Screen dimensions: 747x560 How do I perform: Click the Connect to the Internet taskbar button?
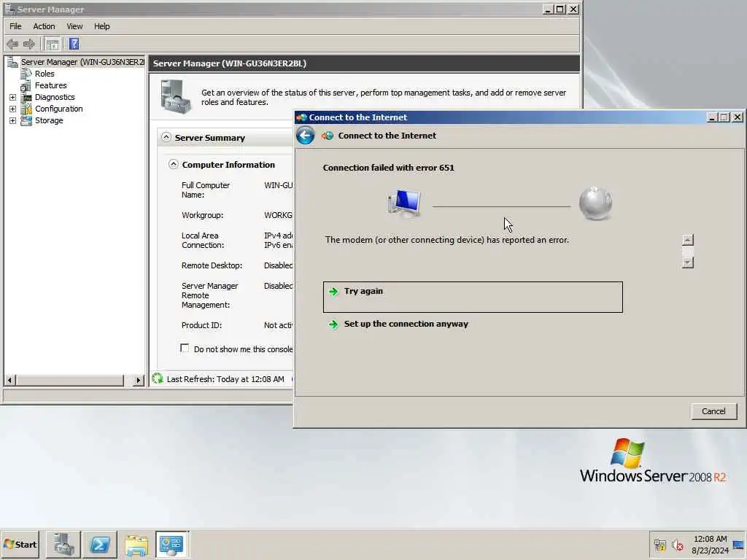pos(172,544)
